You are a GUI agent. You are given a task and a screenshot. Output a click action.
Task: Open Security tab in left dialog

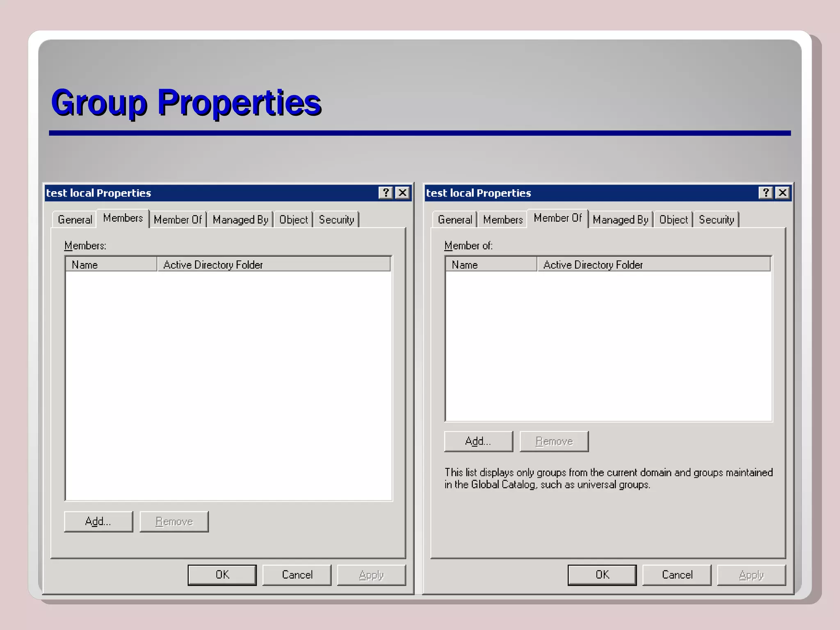336,219
